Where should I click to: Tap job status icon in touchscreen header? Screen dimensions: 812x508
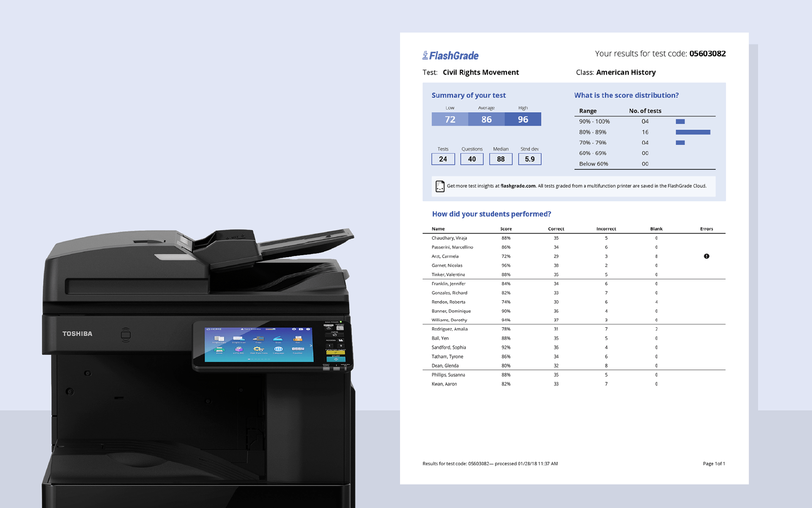pyautogui.click(x=301, y=329)
